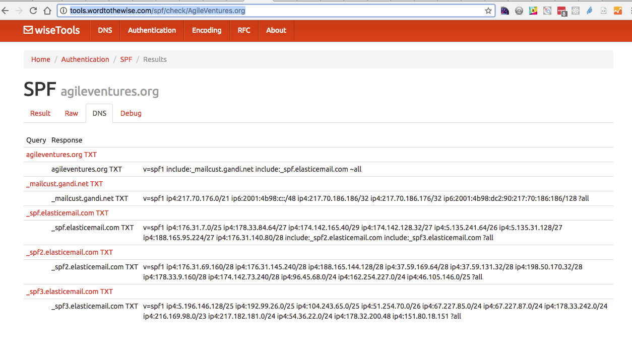Open the gray gear extension

(x=519, y=11)
